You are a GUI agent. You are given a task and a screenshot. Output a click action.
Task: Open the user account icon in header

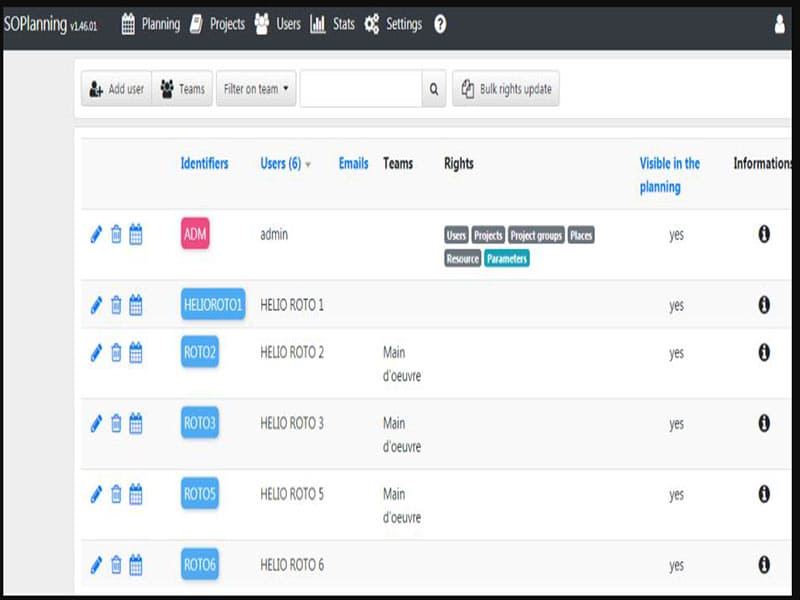780,24
